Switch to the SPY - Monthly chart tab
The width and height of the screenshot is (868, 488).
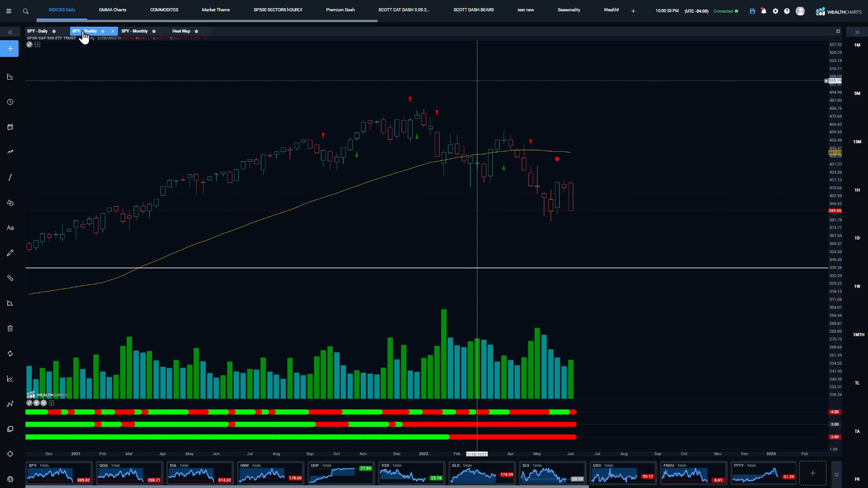(134, 31)
